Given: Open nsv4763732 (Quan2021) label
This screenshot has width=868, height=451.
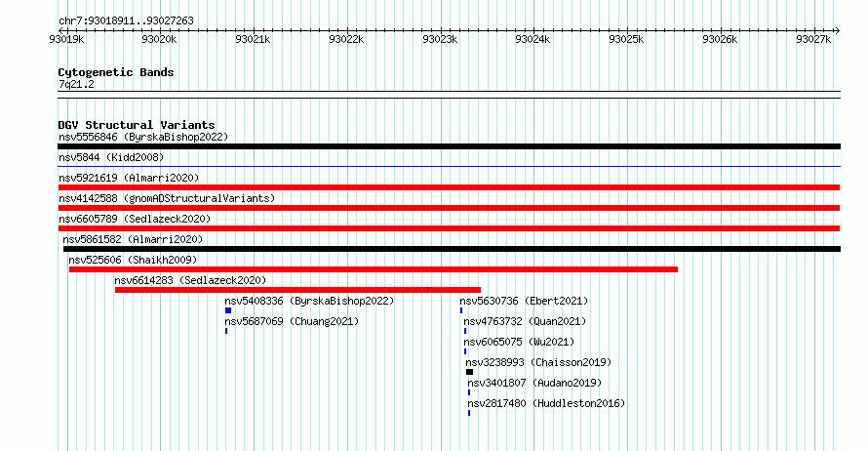Looking at the screenshot, I should pyautogui.click(x=525, y=321).
